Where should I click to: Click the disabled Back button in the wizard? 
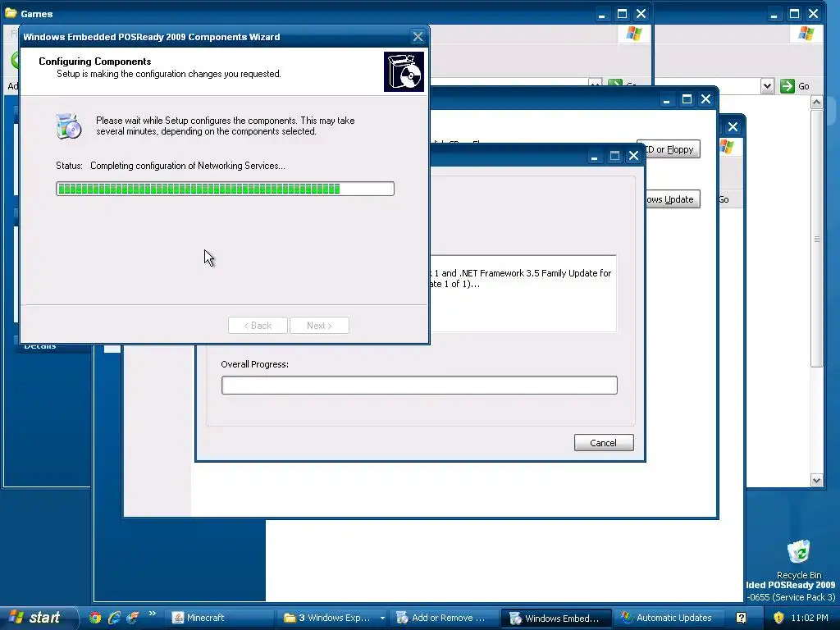click(258, 325)
